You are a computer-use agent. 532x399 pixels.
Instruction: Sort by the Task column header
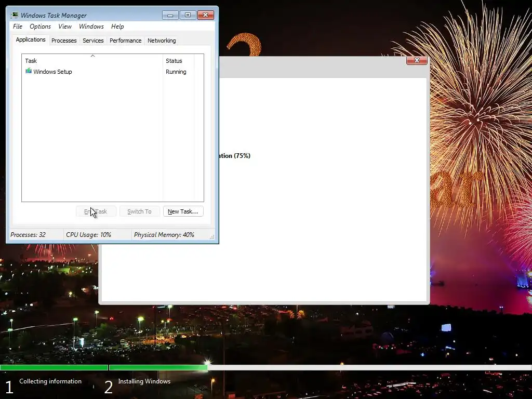[92, 60]
